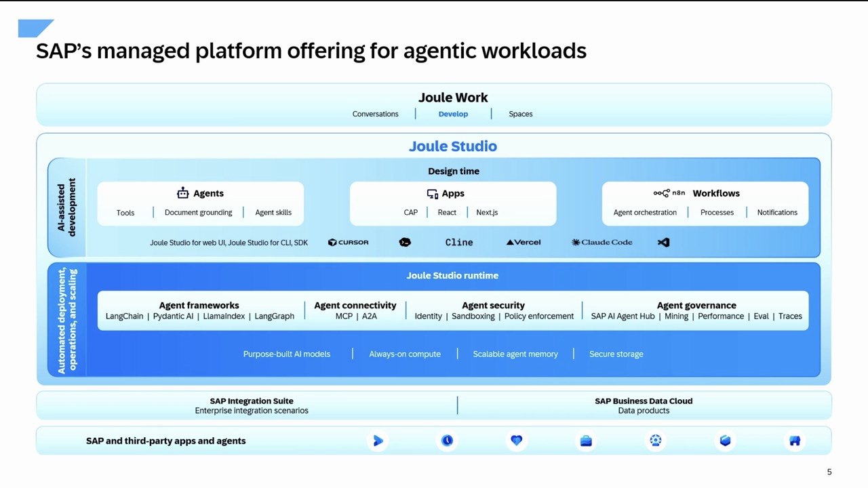Click the play-arrow app icon in bottom row
868x488 pixels.
pos(377,441)
